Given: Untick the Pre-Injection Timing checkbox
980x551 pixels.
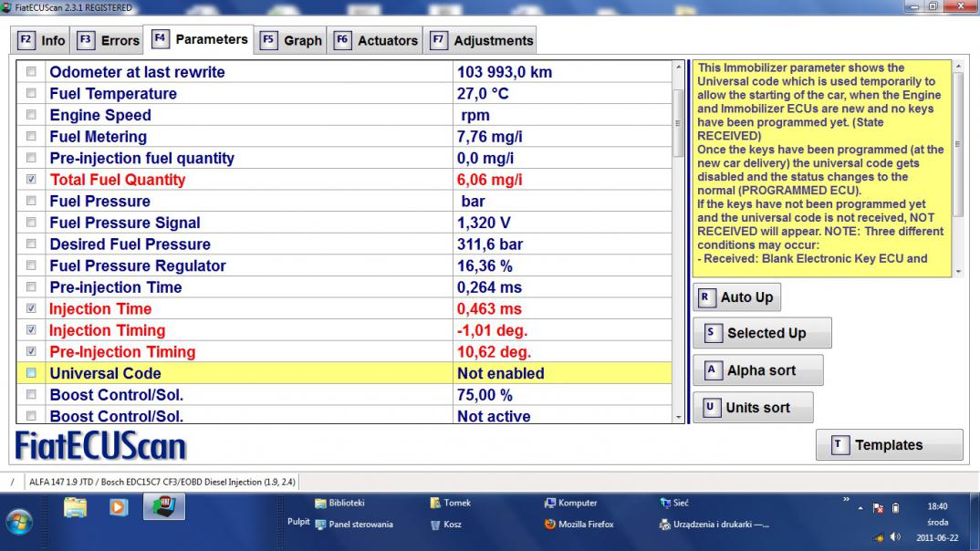Looking at the screenshot, I should tap(31, 352).
